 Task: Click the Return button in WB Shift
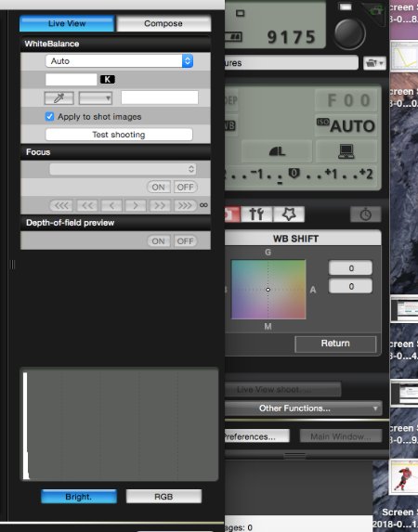point(335,344)
